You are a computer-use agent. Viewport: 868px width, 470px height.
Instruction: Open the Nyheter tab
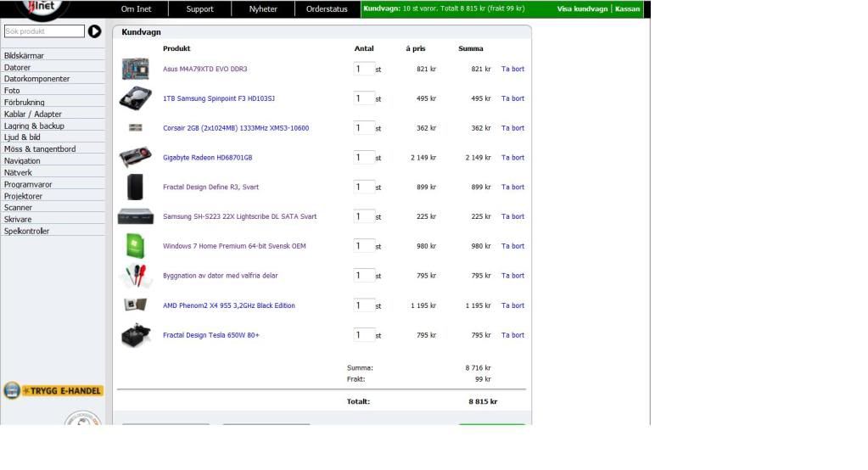tap(263, 9)
